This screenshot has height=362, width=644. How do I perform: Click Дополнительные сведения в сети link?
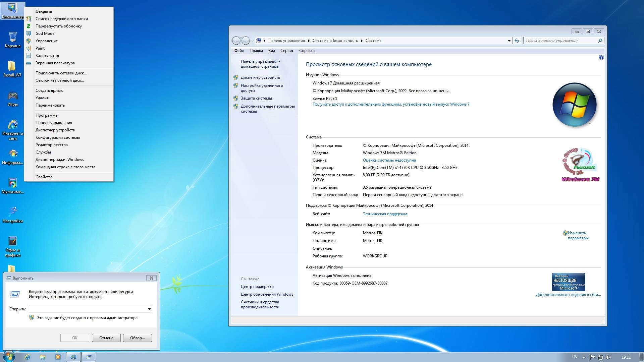568,295
